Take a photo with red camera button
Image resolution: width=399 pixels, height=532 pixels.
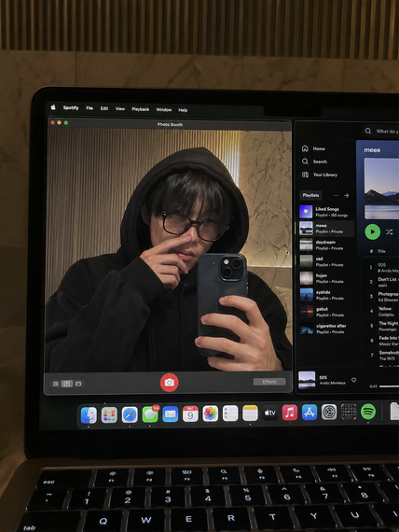(x=169, y=383)
